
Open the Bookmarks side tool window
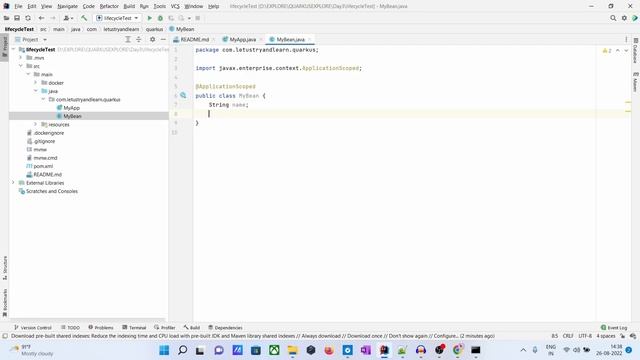click(x=4, y=302)
